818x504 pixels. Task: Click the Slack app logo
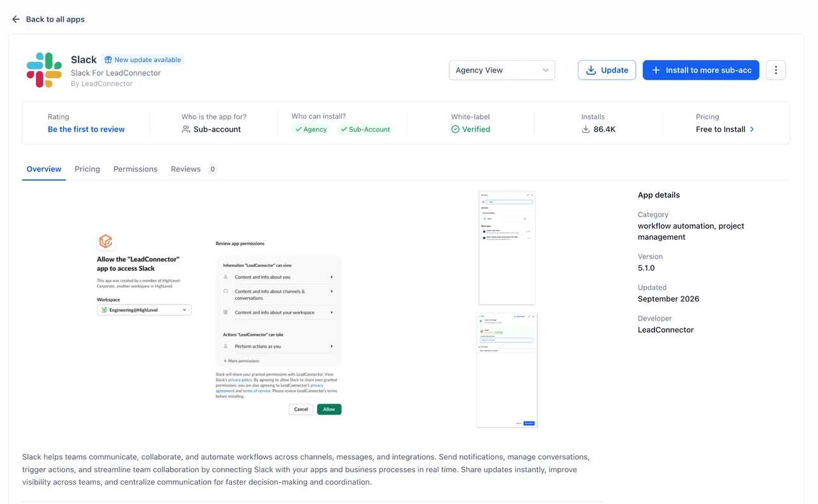(44, 70)
